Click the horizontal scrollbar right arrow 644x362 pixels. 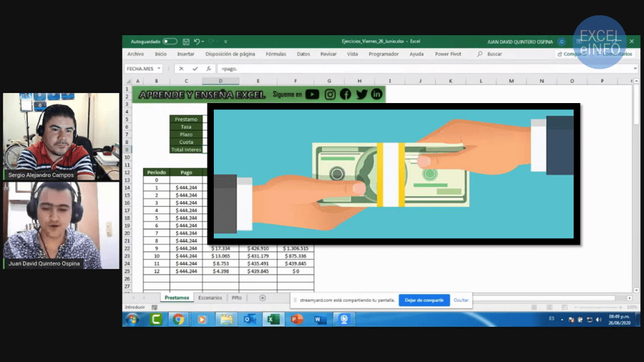click(629, 298)
